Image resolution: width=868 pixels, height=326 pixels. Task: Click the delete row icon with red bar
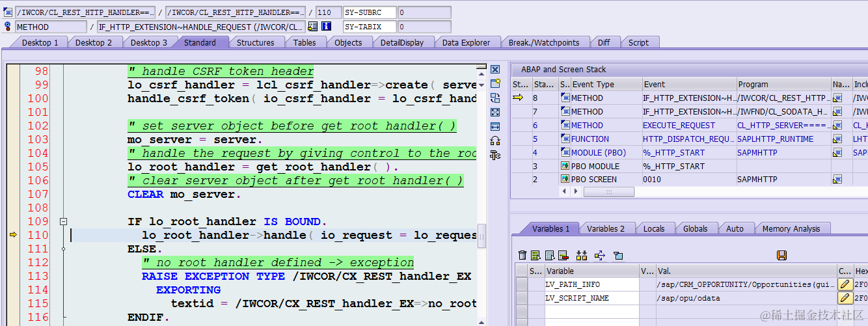coord(563,255)
